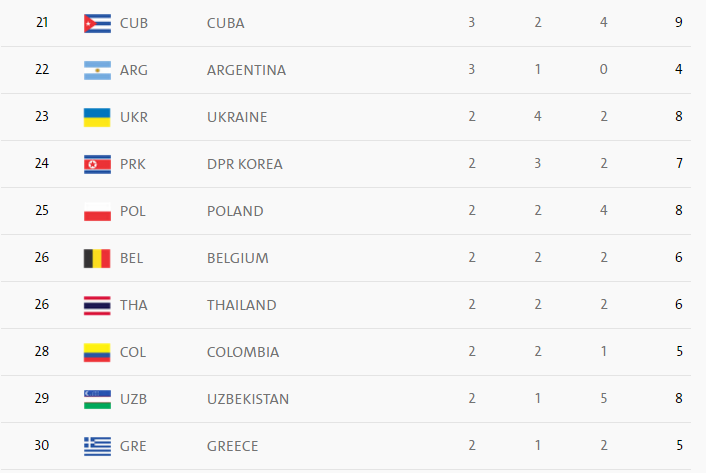The width and height of the screenshot is (706, 473).
Task: Select the Colombia flag icon
Action: pyautogui.click(x=96, y=352)
